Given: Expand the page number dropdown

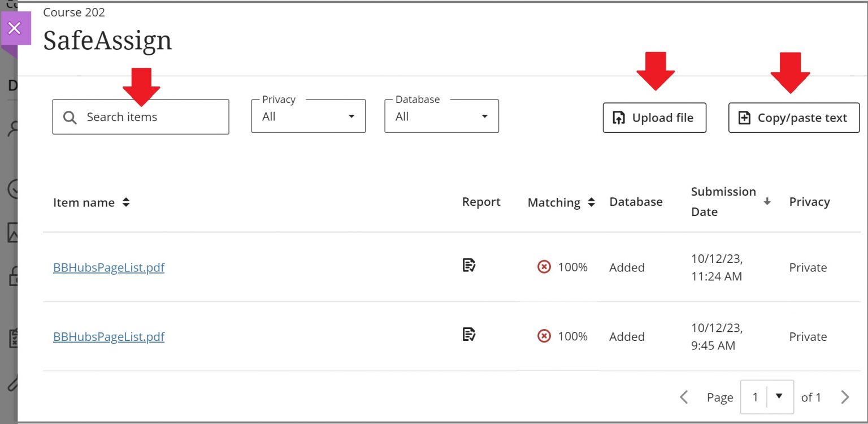Looking at the screenshot, I should (780, 397).
